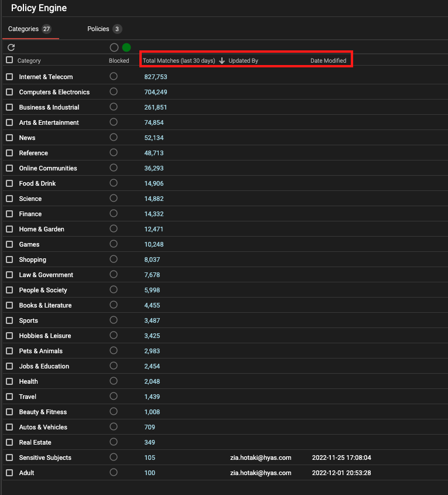Viewport: 448px width, 495px height.
Task: Open Shopping matches count 8,037
Action: (x=152, y=260)
